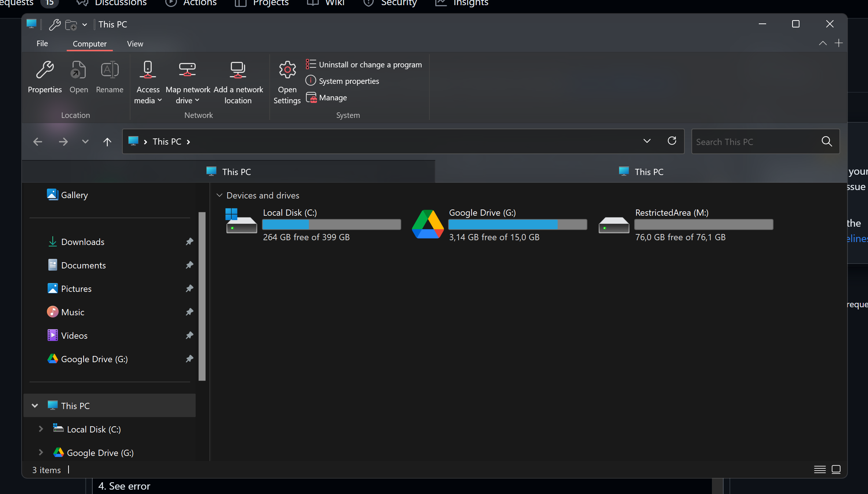
Task: Collapse the Devices and drives section
Action: point(220,195)
